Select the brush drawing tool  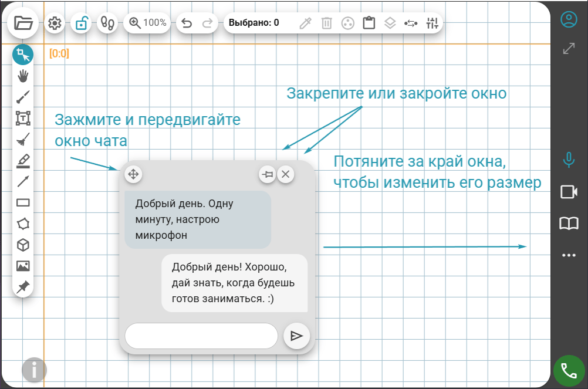(x=23, y=97)
